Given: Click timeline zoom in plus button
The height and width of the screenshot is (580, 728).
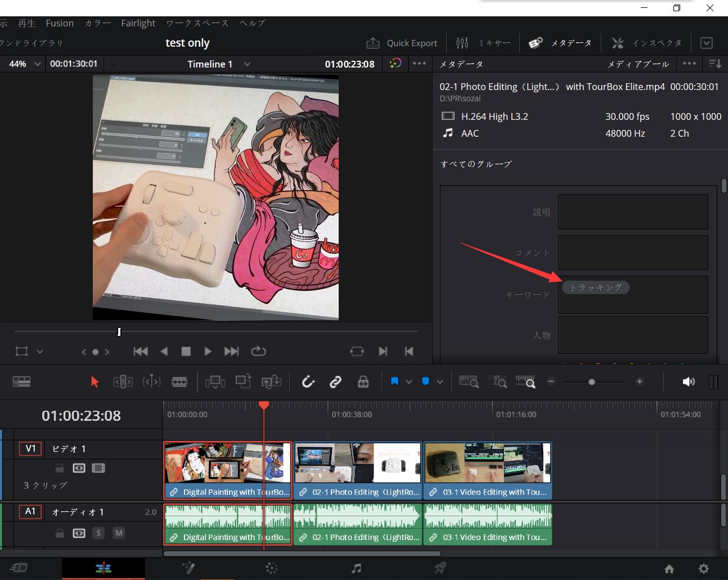Looking at the screenshot, I should (640, 381).
